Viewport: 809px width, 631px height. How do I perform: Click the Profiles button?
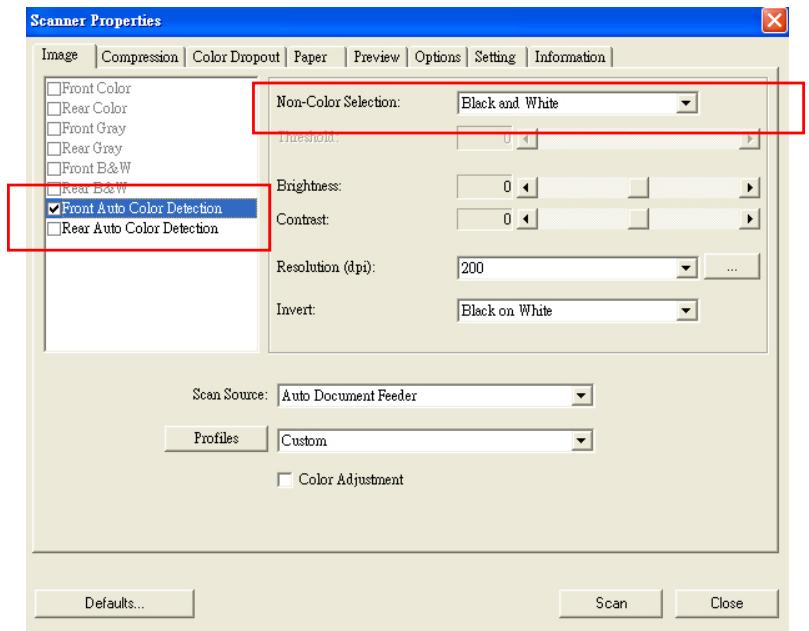[216, 438]
